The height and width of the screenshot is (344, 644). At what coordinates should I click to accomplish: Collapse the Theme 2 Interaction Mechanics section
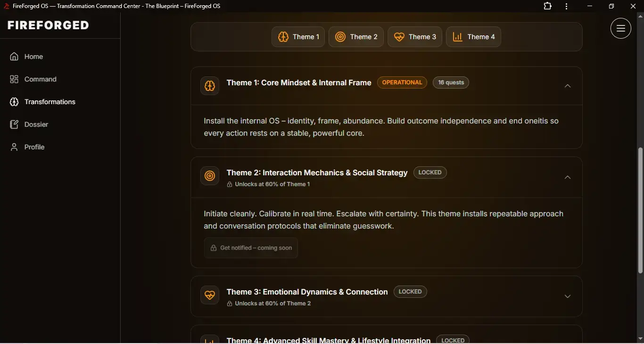(568, 177)
